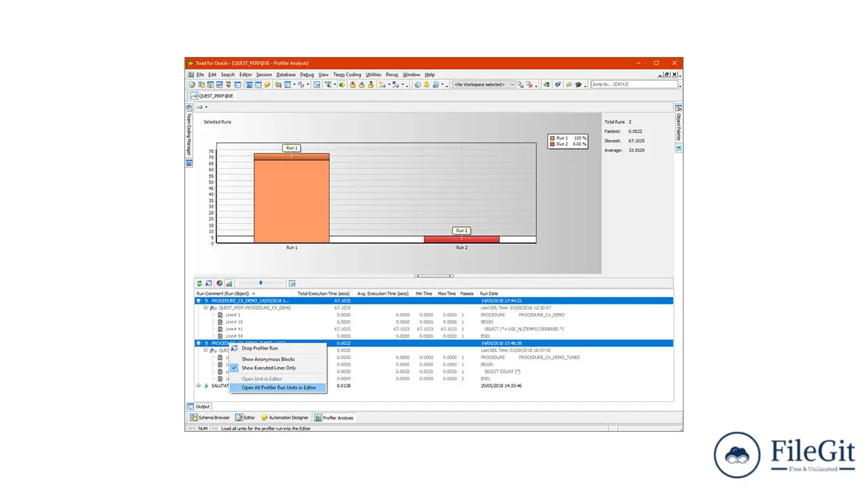Collapse the second highlighted profiler run node
The height and width of the screenshot is (488, 868).
click(199, 343)
